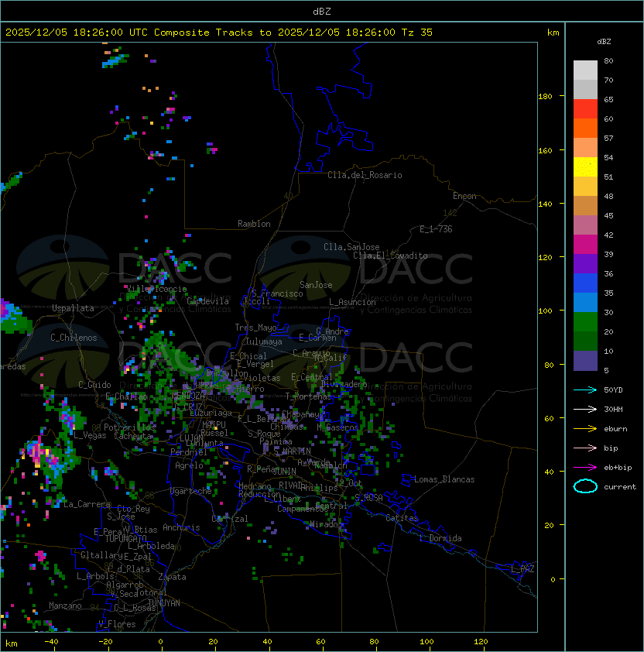Screen dimensions: 644x652
Task: Click the 'Mirador' map label
Action: point(324,524)
